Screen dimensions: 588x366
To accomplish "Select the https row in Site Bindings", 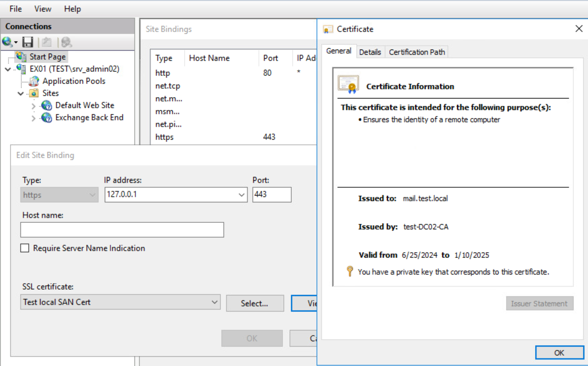I will 164,137.
